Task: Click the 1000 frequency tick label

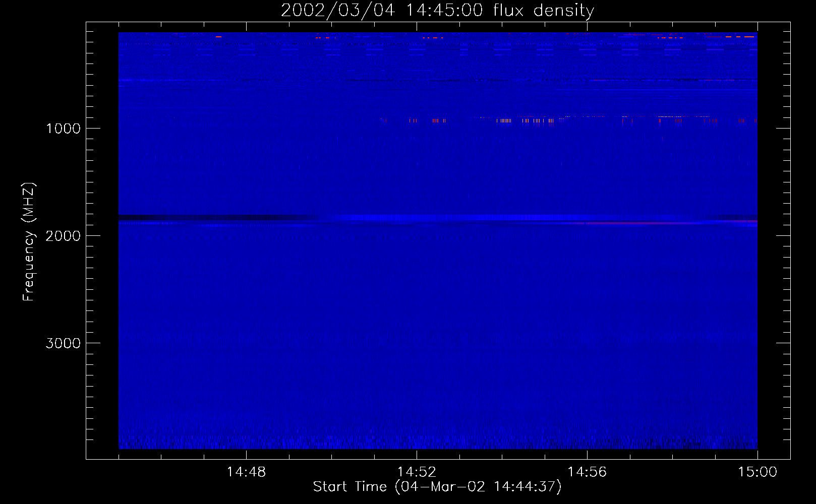Action: (63, 129)
